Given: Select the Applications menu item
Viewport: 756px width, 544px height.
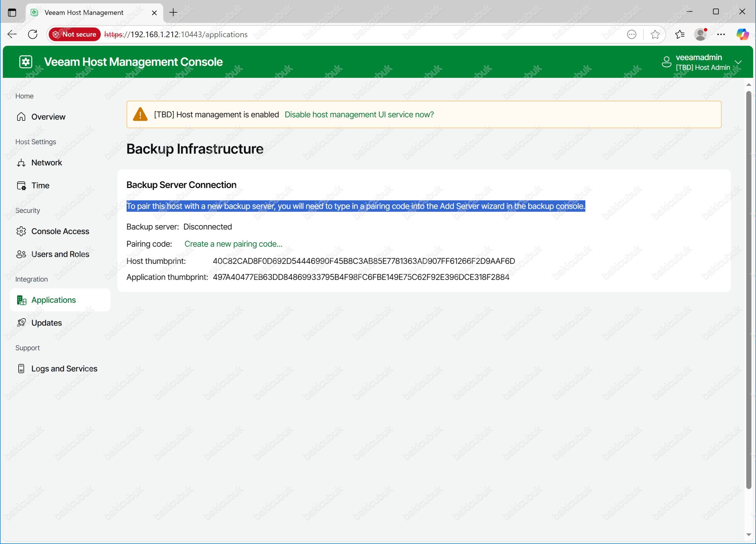Looking at the screenshot, I should point(60,300).
